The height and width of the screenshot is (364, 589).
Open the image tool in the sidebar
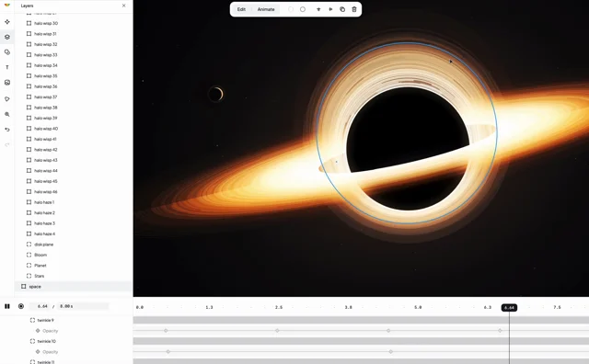(7, 83)
